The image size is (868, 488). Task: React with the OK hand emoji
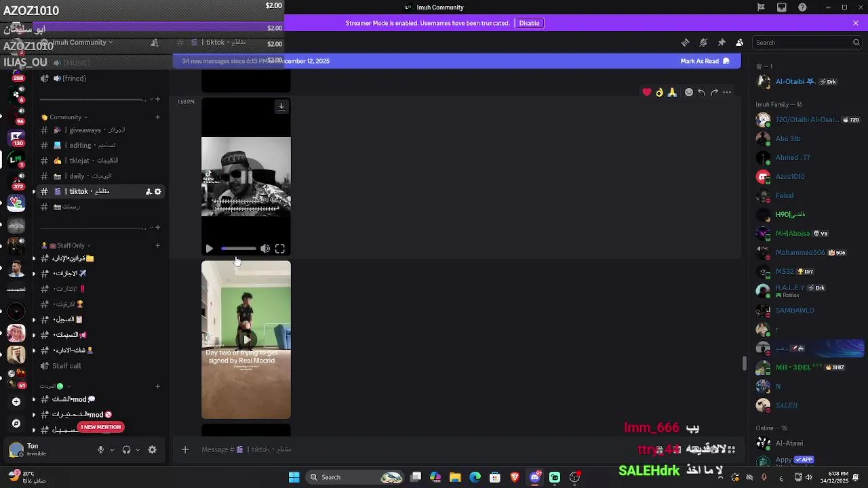click(659, 92)
